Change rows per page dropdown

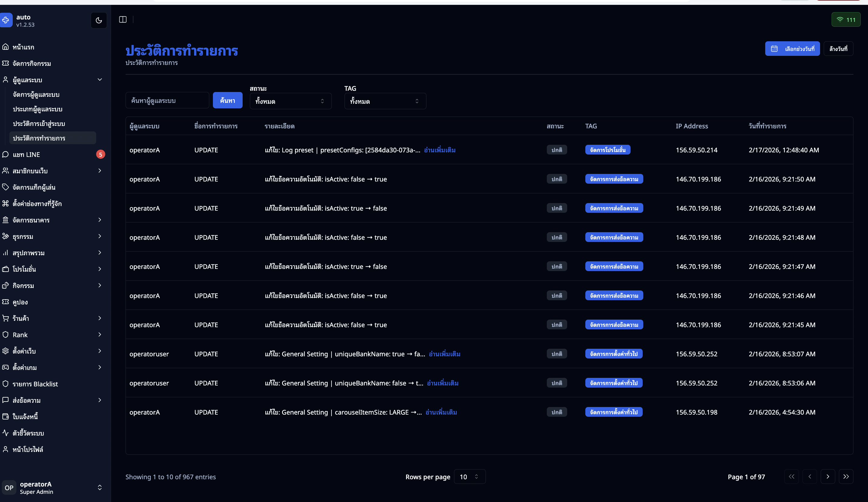click(x=469, y=477)
